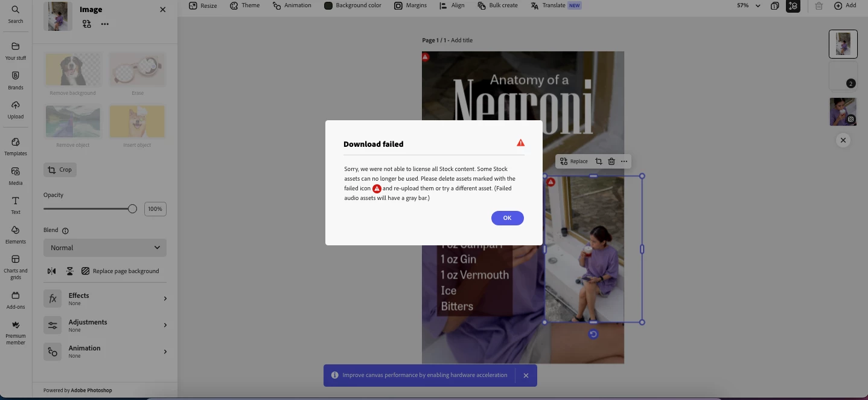Open more options under Image heading
Screen dimensions: 868x400
(105, 24)
